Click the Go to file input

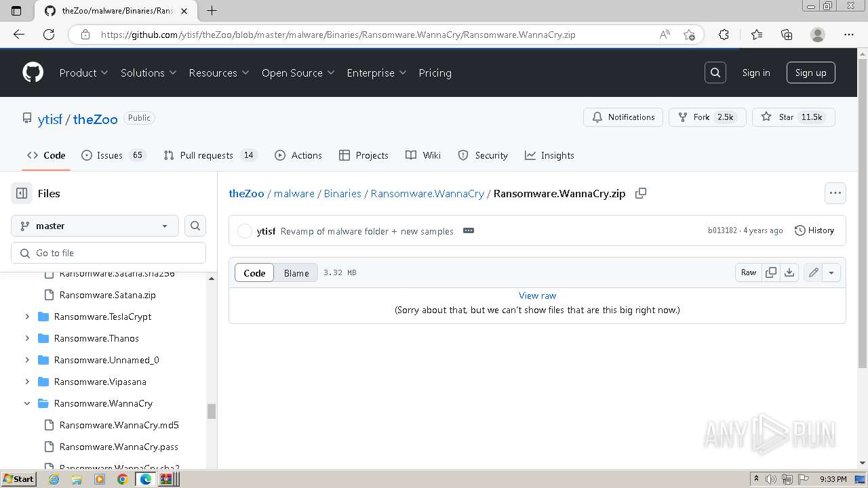tap(108, 253)
